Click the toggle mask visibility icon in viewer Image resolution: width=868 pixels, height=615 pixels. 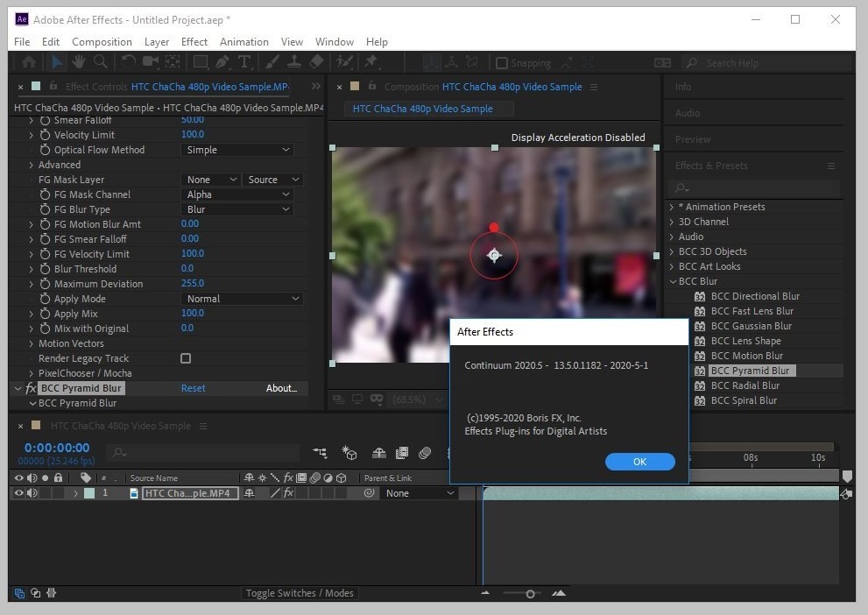377,399
